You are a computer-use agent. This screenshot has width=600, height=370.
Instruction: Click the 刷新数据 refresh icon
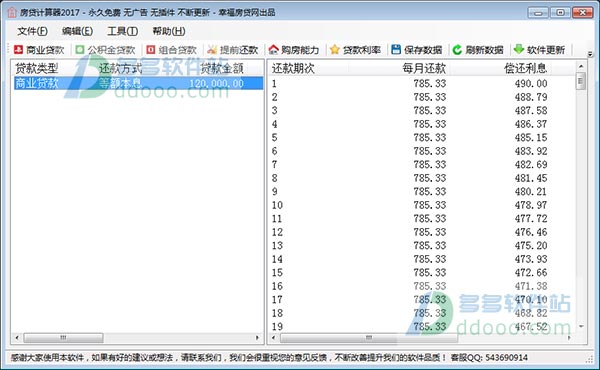tap(457, 50)
